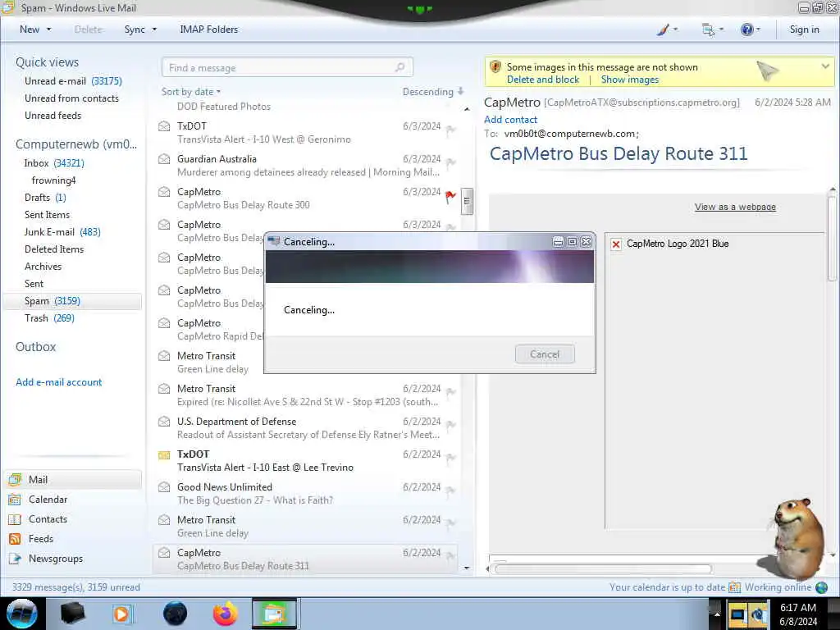Select the blocked image icon beside CapMetro Logo 2021 Blue
Viewport: 840px width, 630px height.
pyautogui.click(x=616, y=244)
